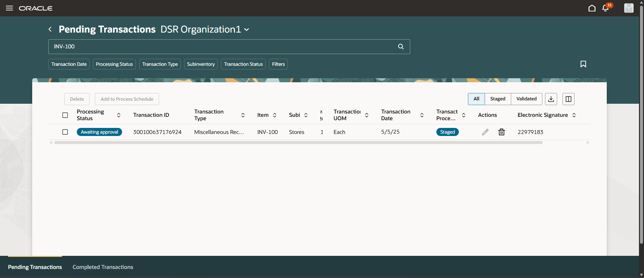Delete the row using the trash icon
The image size is (644, 278).
tap(501, 132)
